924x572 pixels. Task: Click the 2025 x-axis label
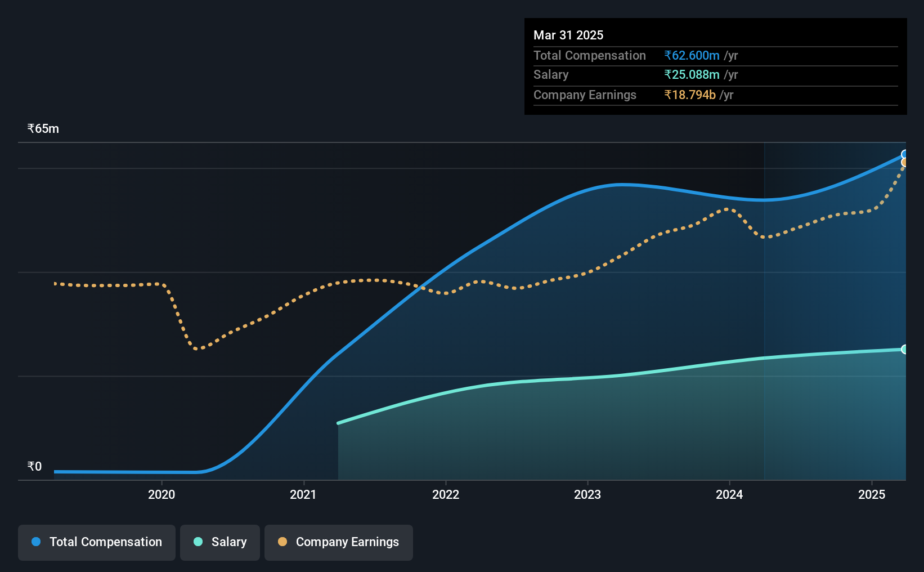click(x=872, y=494)
